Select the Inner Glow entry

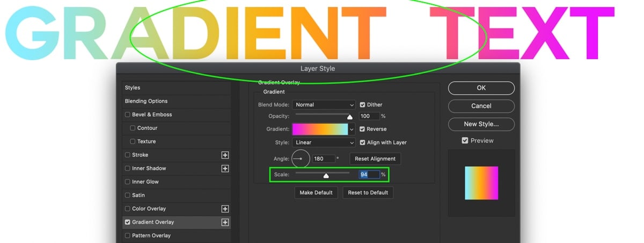point(177,182)
